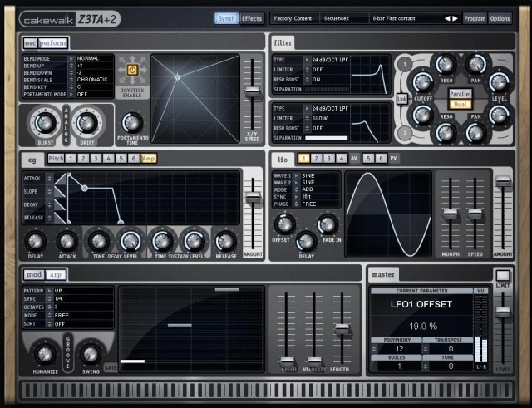This screenshot has width=532, height=408.
Task: Toggle the master Limit button
Action: (x=502, y=276)
